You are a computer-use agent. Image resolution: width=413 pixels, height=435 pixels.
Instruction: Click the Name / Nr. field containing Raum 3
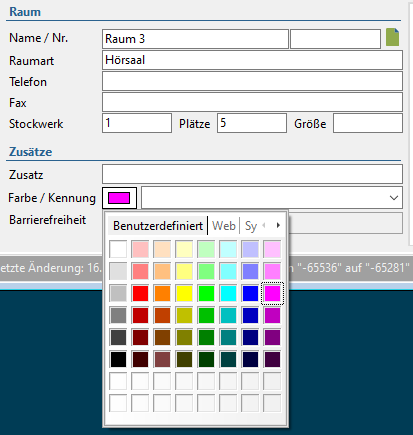pos(195,39)
